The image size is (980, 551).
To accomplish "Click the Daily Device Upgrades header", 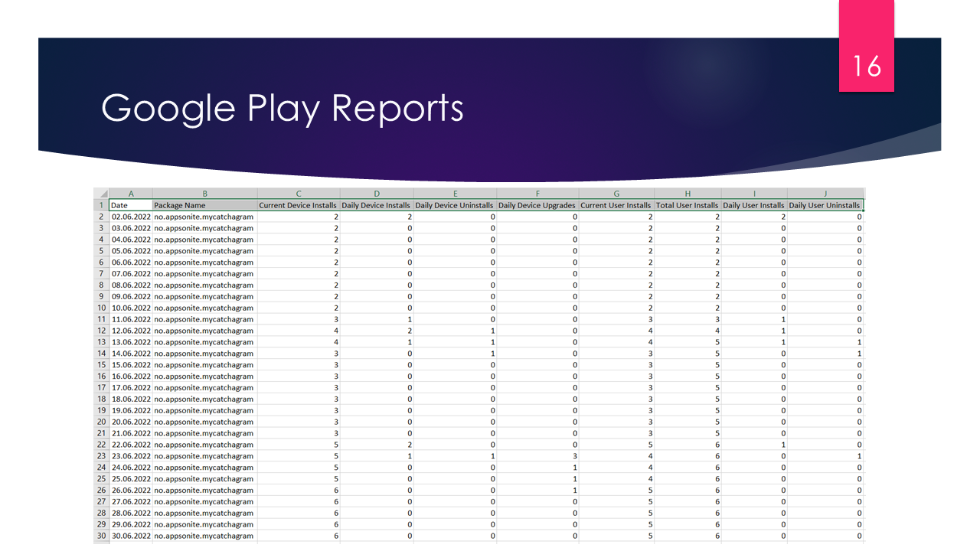I will point(537,205).
